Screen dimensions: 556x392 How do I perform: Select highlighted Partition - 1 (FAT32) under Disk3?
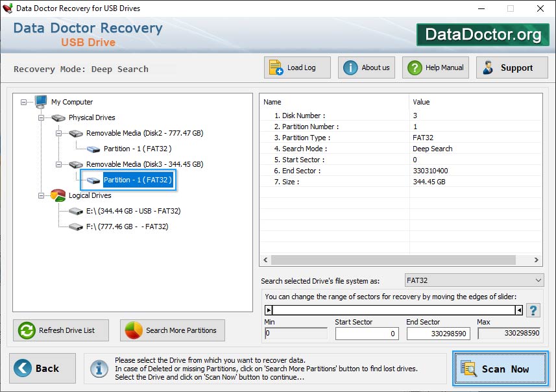click(138, 180)
